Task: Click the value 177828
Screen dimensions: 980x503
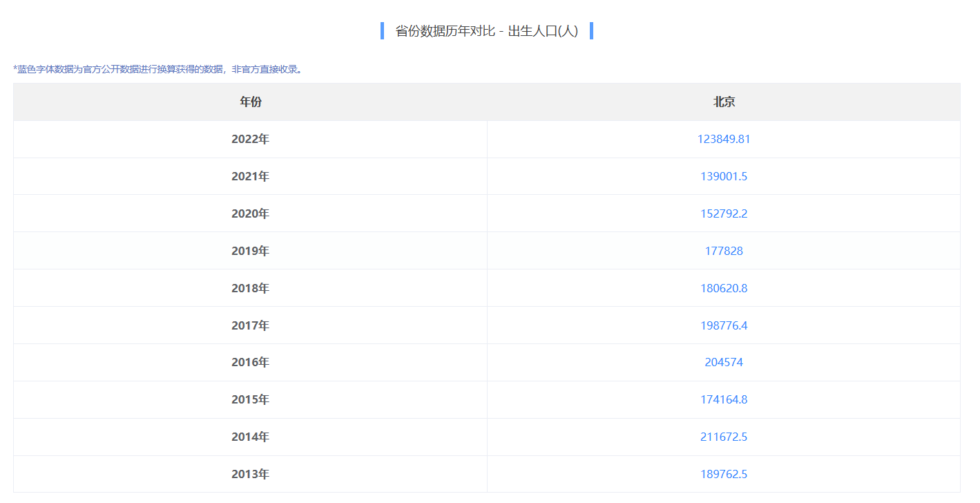Action: 724,251
